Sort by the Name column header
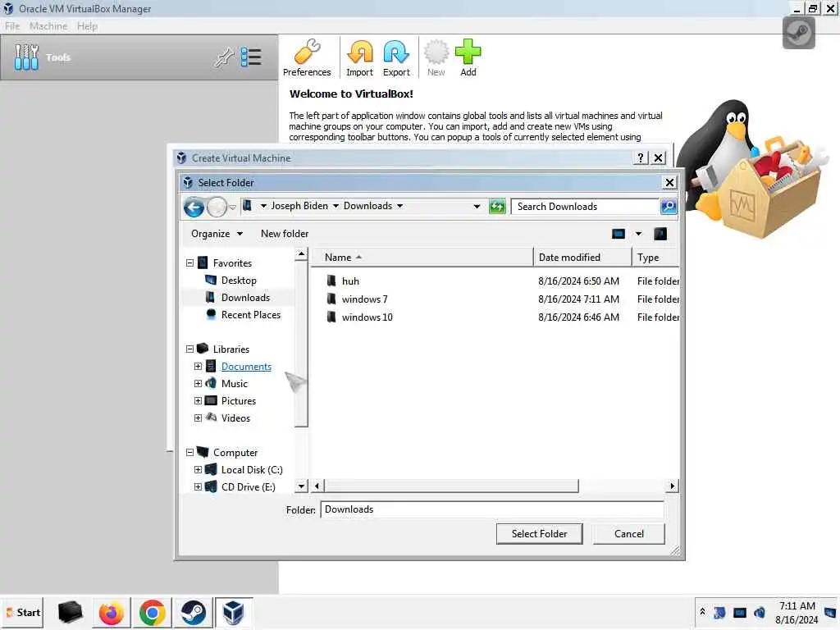 (x=422, y=257)
